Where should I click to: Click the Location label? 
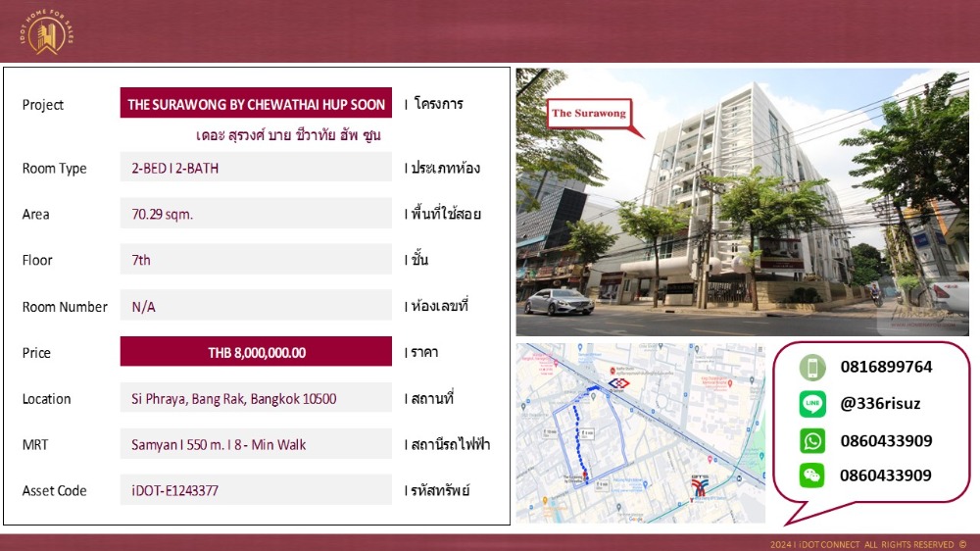click(x=46, y=398)
